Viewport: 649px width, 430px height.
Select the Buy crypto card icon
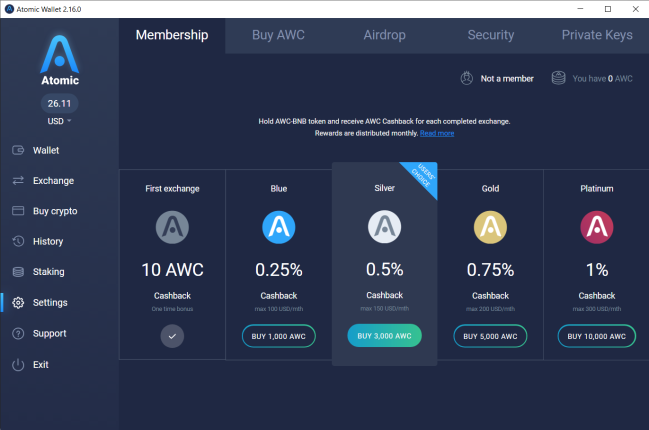18,211
